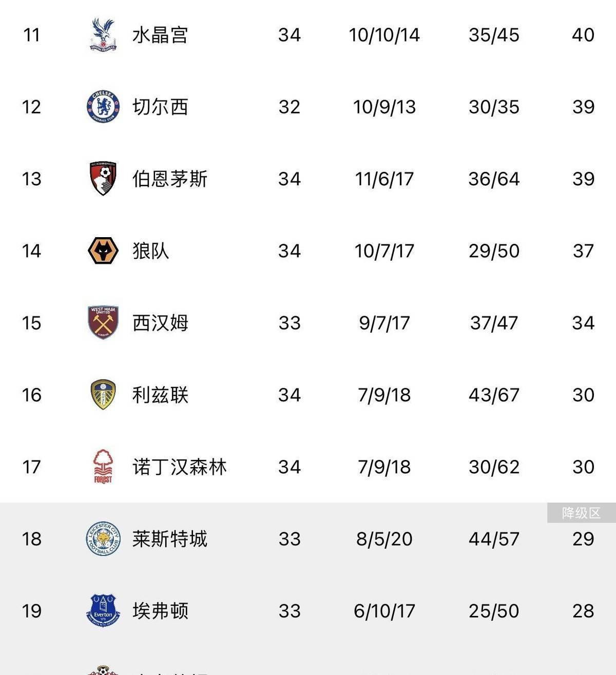
Task: Select rank 16 row number
Action: [31, 395]
